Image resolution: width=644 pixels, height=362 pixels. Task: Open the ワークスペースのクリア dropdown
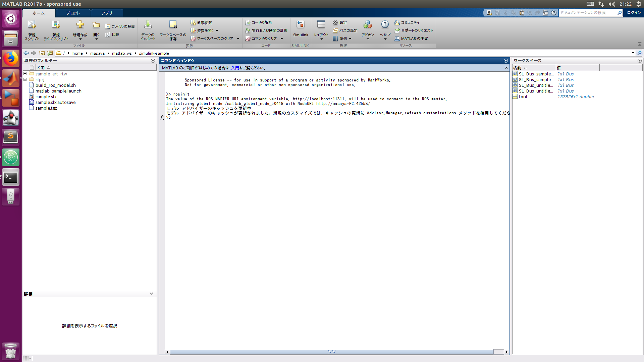pyautogui.click(x=238, y=39)
